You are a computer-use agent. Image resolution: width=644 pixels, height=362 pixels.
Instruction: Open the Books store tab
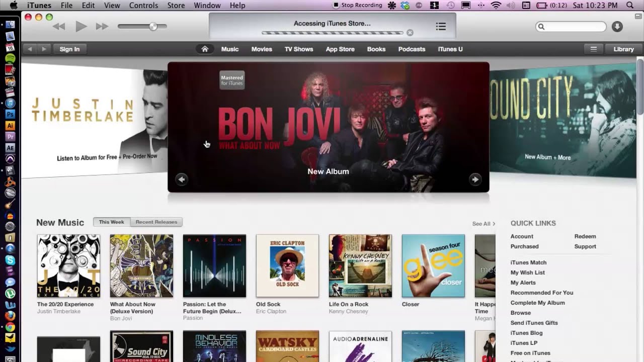pyautogui.click(x=376, y=49)
